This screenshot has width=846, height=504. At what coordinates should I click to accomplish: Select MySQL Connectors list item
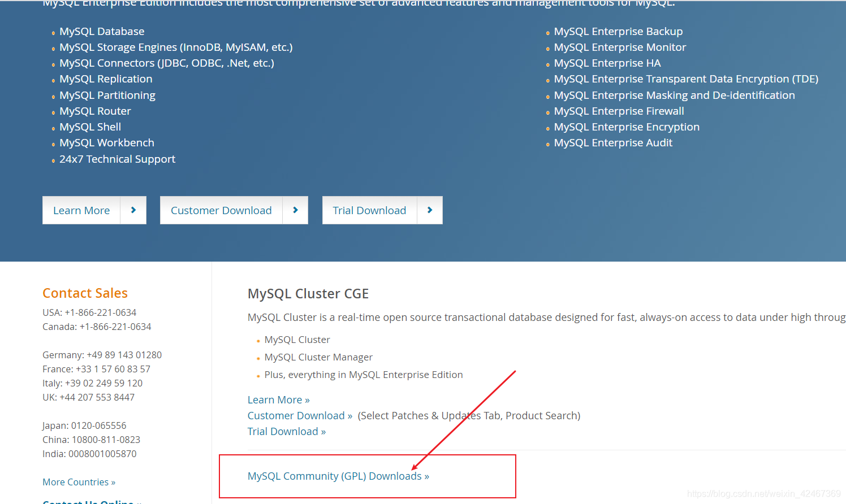pos(167,63)
